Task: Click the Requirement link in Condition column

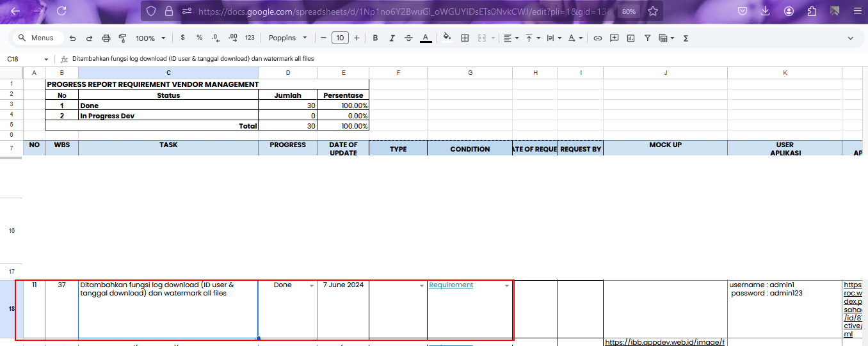Action: click(451, 285)
